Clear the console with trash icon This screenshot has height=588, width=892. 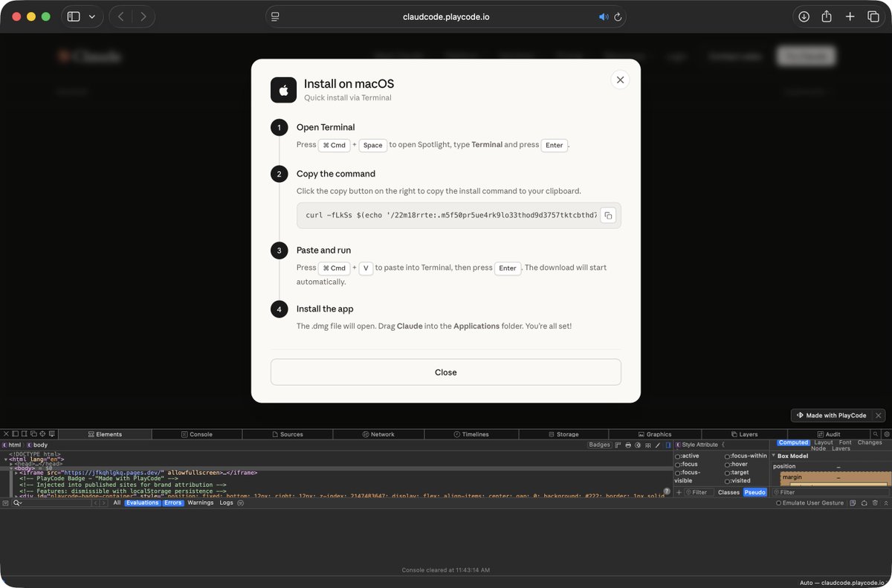[875, 503]
